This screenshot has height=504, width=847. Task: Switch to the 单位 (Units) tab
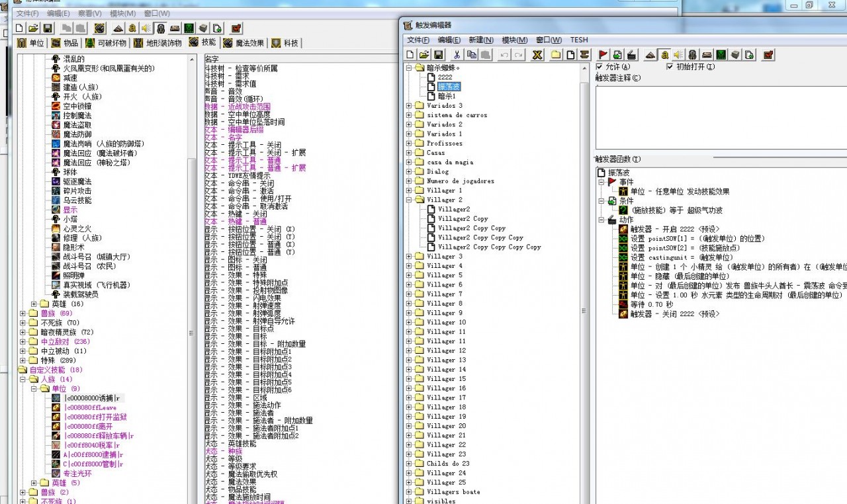coord(31,43)
